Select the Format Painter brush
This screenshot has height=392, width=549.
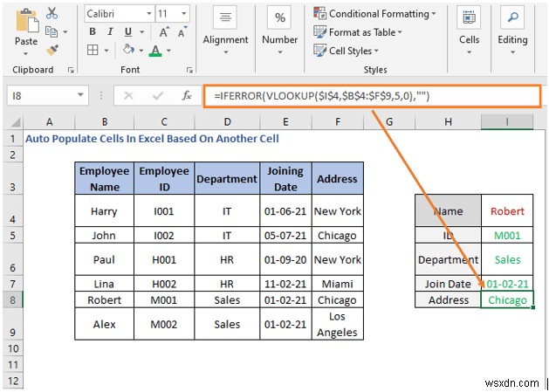[x=51, y=51]
